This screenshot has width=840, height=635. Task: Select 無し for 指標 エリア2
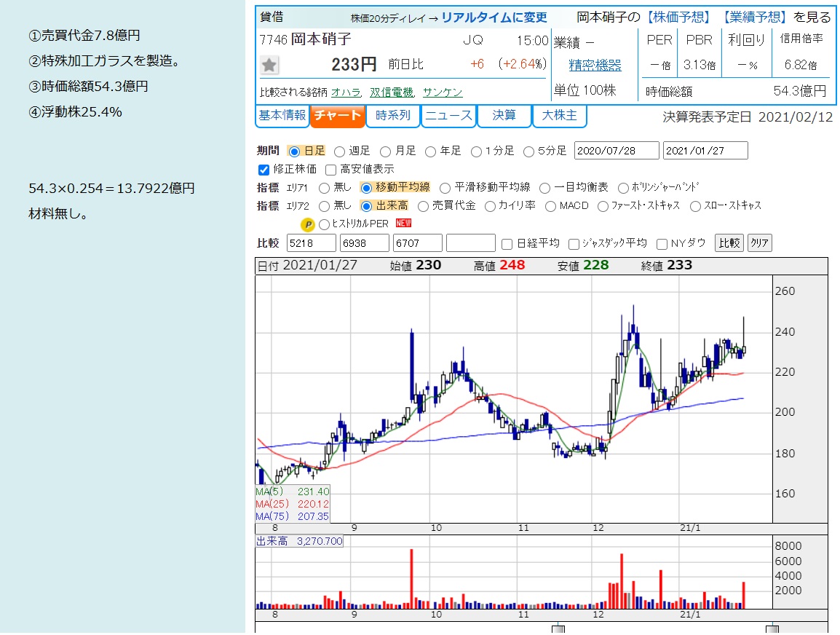324,206
